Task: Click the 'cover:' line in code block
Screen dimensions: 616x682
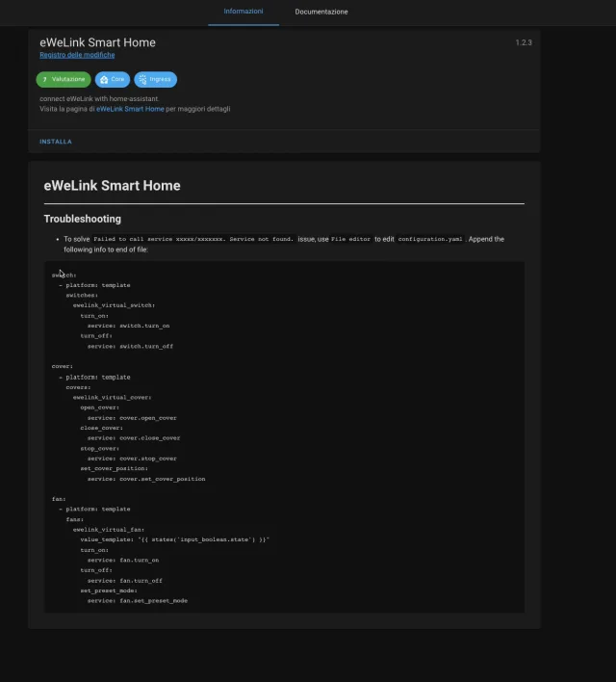Action: (63, 366)
